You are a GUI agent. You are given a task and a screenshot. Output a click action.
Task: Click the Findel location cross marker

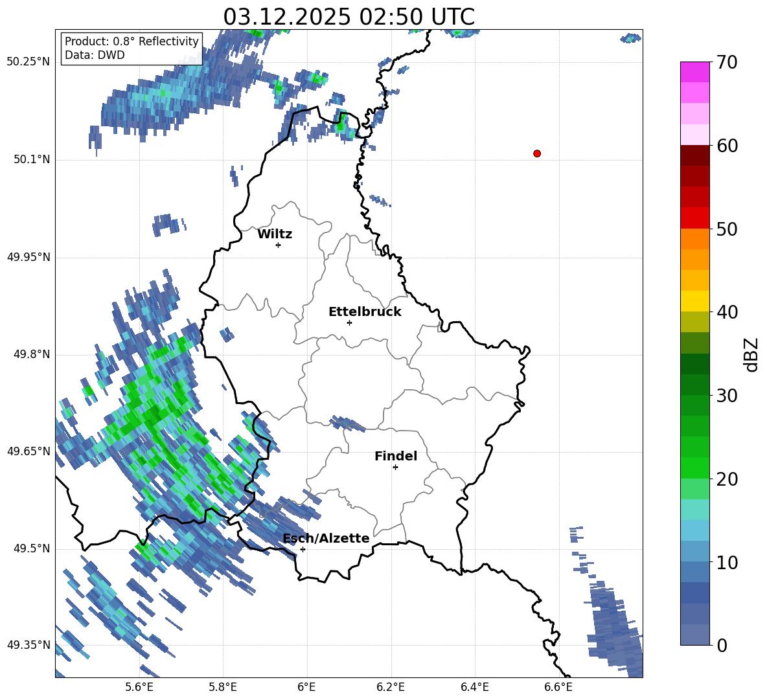[x=395, y=468]
